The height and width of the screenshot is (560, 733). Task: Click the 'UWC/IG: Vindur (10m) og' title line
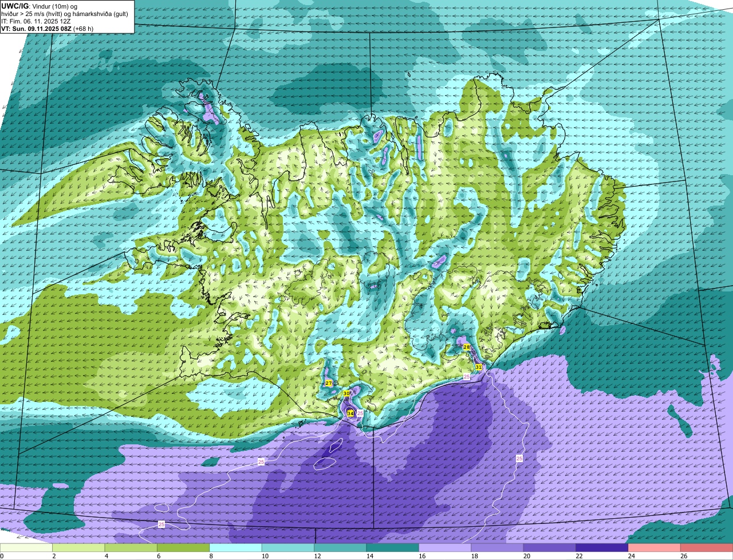click(41, 6)
